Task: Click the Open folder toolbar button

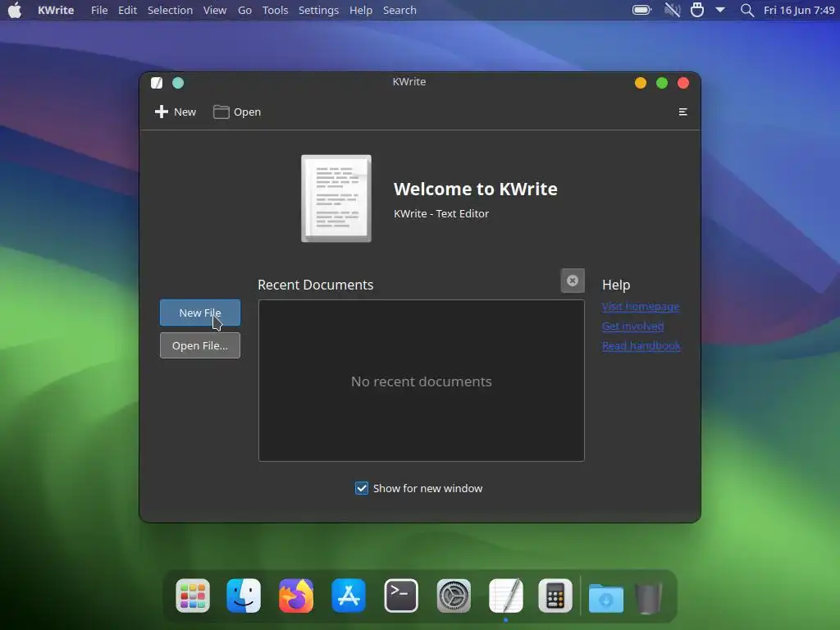Action: click(x=237, y=112)
